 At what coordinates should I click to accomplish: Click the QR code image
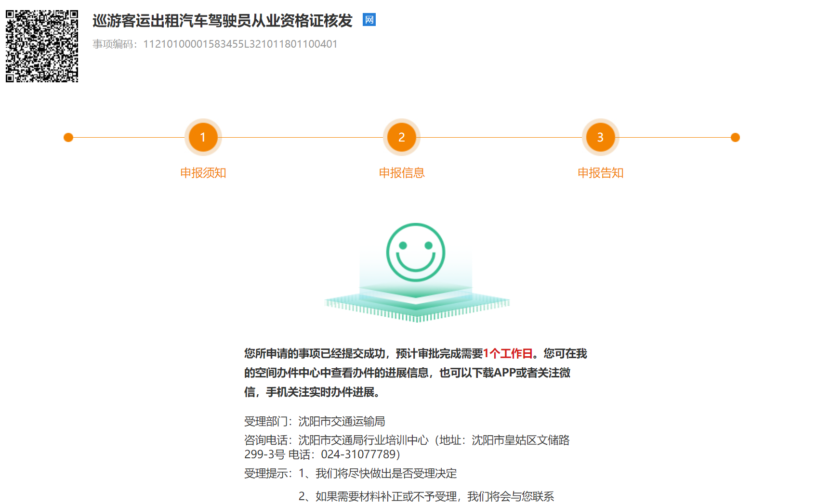point(42,46)
